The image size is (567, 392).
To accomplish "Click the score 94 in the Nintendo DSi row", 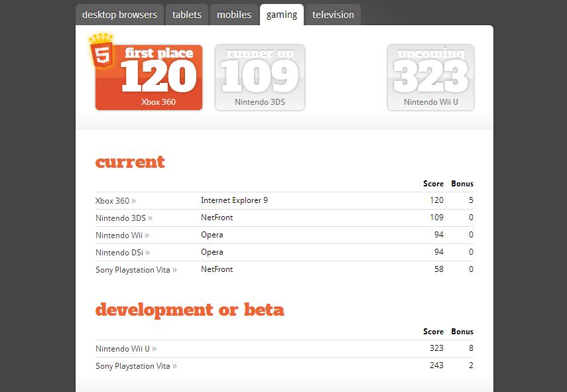I will [x=439, y=252].
